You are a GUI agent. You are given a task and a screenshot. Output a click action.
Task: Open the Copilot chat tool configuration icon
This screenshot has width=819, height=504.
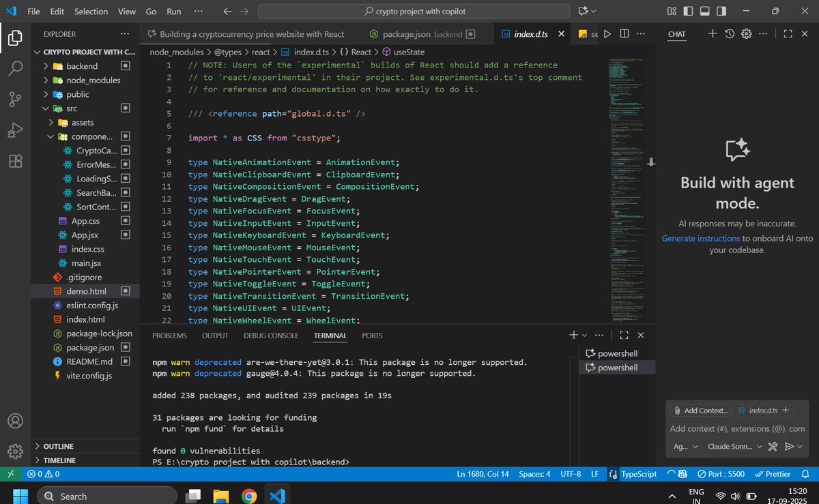[x=771, y=447]
